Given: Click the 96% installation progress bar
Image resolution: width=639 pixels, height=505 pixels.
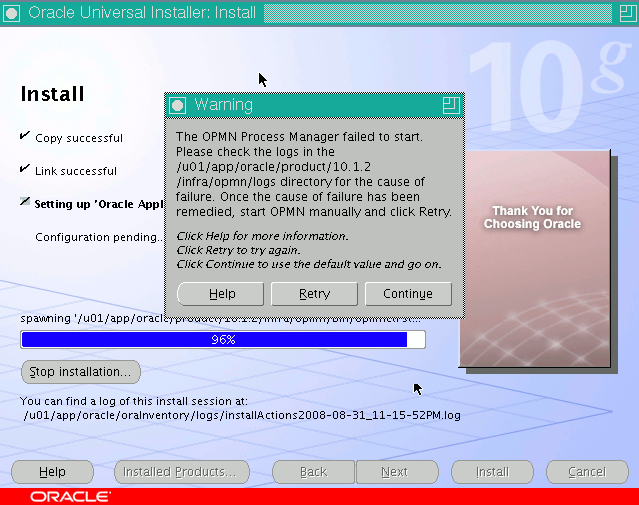Looking at the screenshot, I should tap(223, 340).
